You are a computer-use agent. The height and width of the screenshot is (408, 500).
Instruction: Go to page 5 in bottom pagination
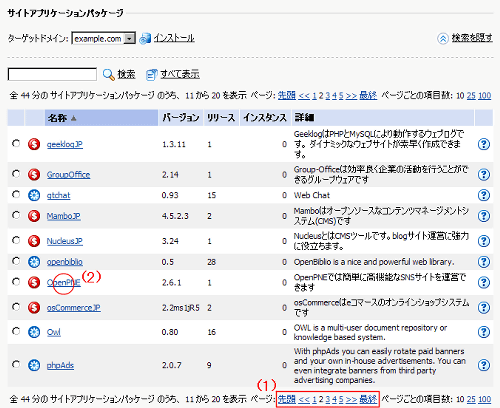pyautogui.click(x=341, y=399)
